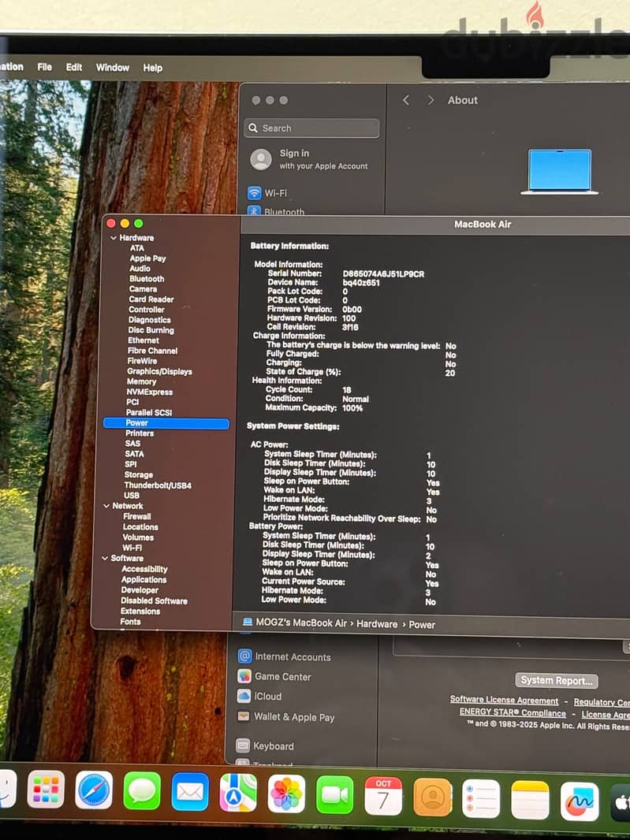The width and height of the screenshot is (630, 840).
Task: Open Maps app in the Dock
Action: 238,793
